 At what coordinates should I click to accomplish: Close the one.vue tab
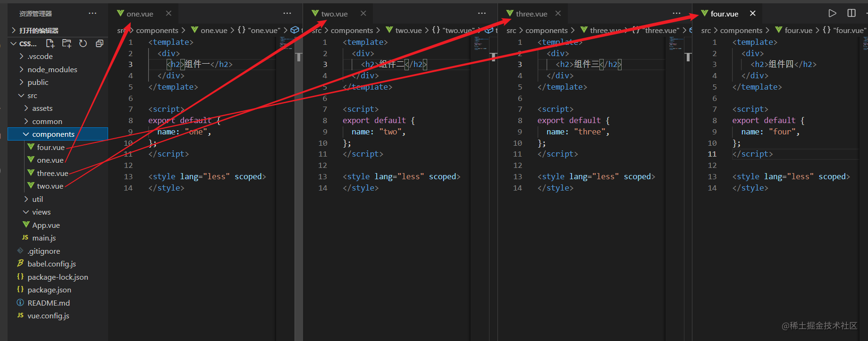tap(169, 13)
